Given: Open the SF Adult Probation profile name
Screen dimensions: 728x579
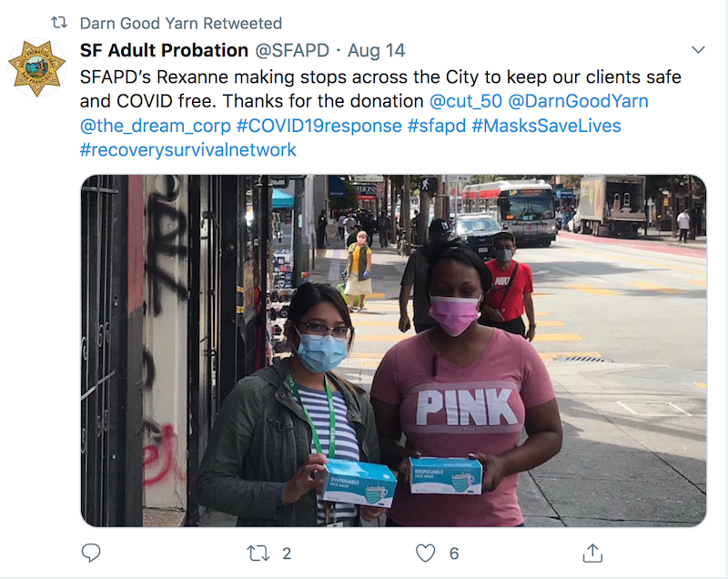Looking at the screenshot, I should (x=164, y=50).
